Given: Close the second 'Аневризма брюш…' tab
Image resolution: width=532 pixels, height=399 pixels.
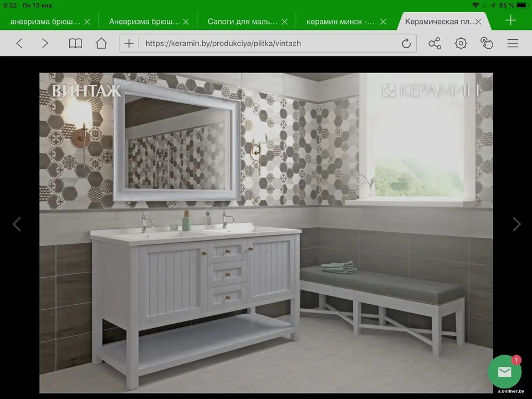Looking at the screenshot, I should [x=186, y=22].
